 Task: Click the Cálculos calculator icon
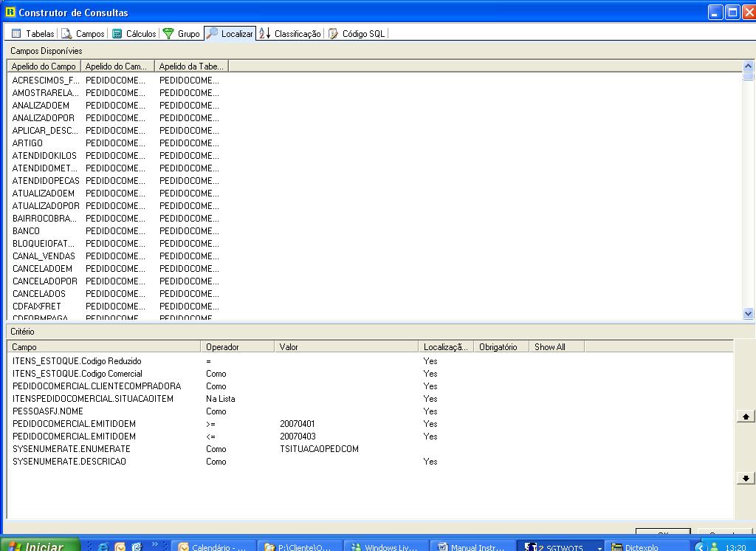117,34
